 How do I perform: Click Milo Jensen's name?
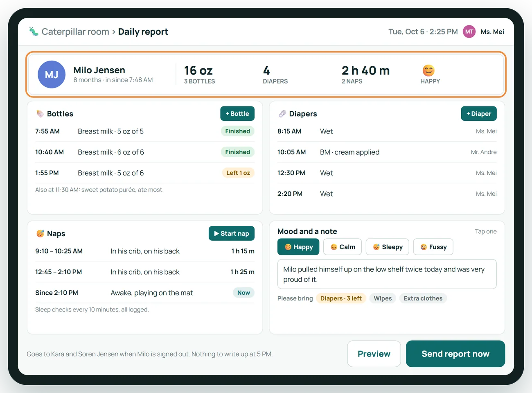[x=99, y=70]
